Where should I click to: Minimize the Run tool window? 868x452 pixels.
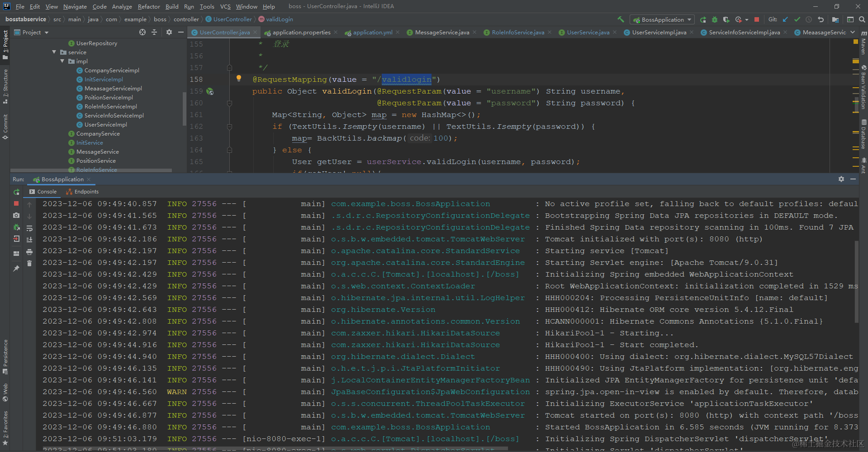pyautogui.click(x=853, y=179)
